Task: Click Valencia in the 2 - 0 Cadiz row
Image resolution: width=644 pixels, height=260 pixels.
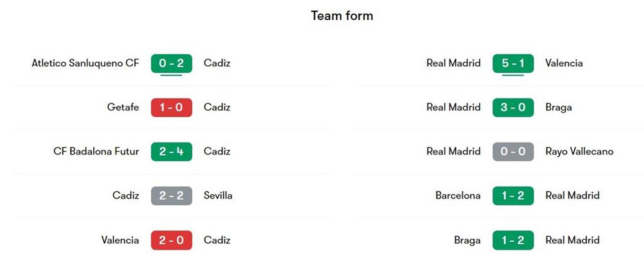Action: coord(120,240)
